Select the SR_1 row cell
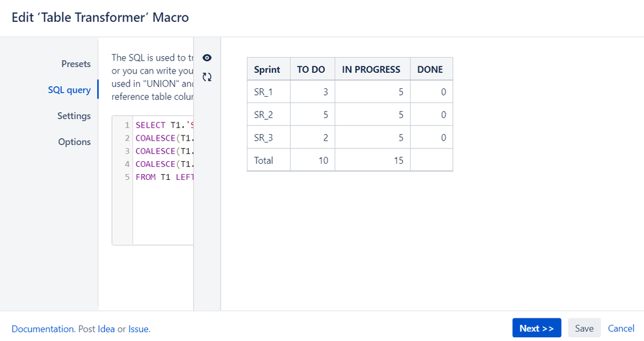The height and width of the screenshot is (341, 644). [264, 92]
